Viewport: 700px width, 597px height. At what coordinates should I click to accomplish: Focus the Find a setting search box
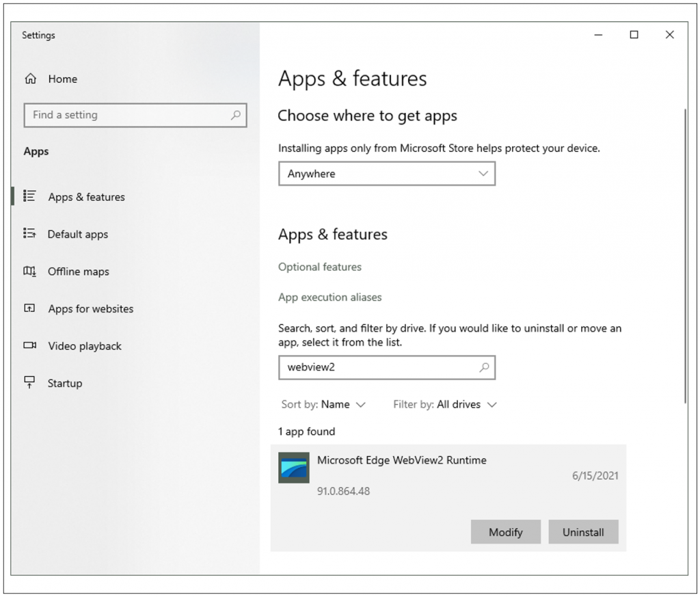coord(135,115)
